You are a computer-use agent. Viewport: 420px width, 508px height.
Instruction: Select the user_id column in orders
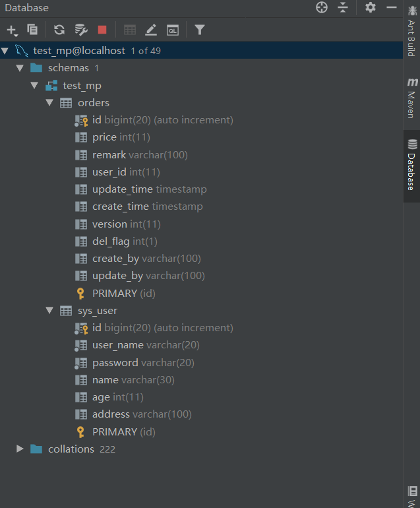pos(109,172)
